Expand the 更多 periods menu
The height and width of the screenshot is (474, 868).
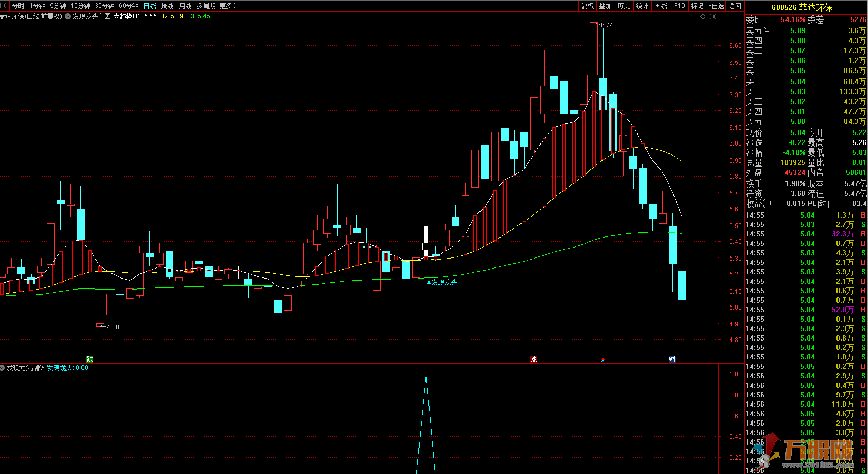point(229,6)
